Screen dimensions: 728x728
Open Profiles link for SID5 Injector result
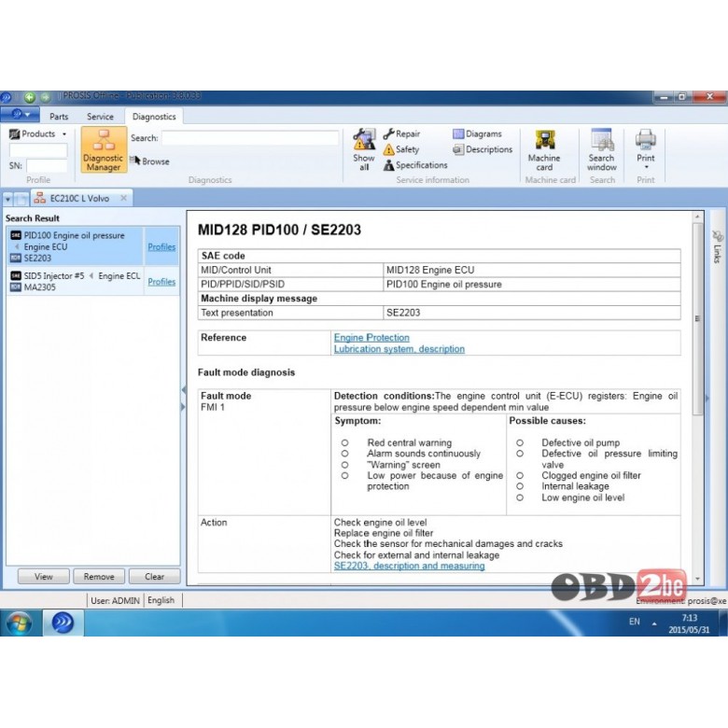pyautogui.click(x=161, y=281)
